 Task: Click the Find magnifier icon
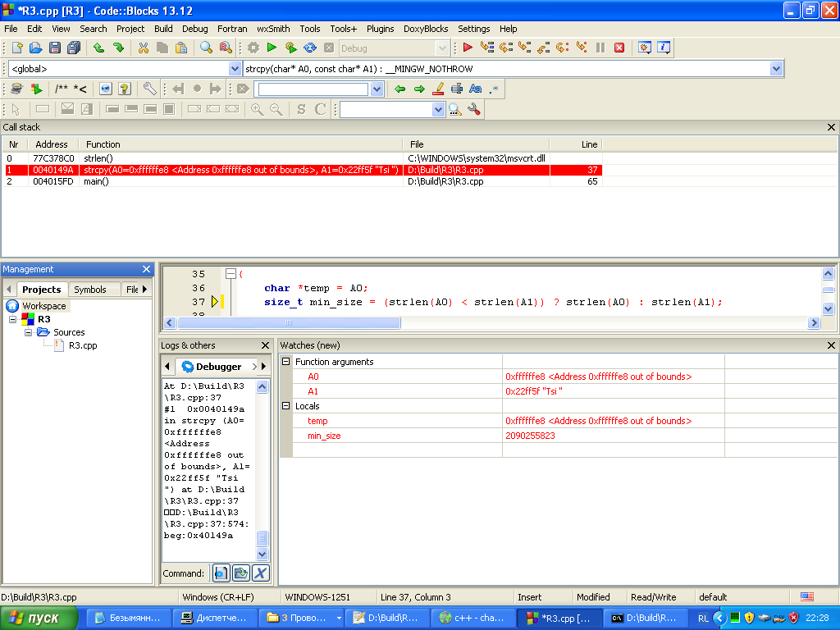206,48
